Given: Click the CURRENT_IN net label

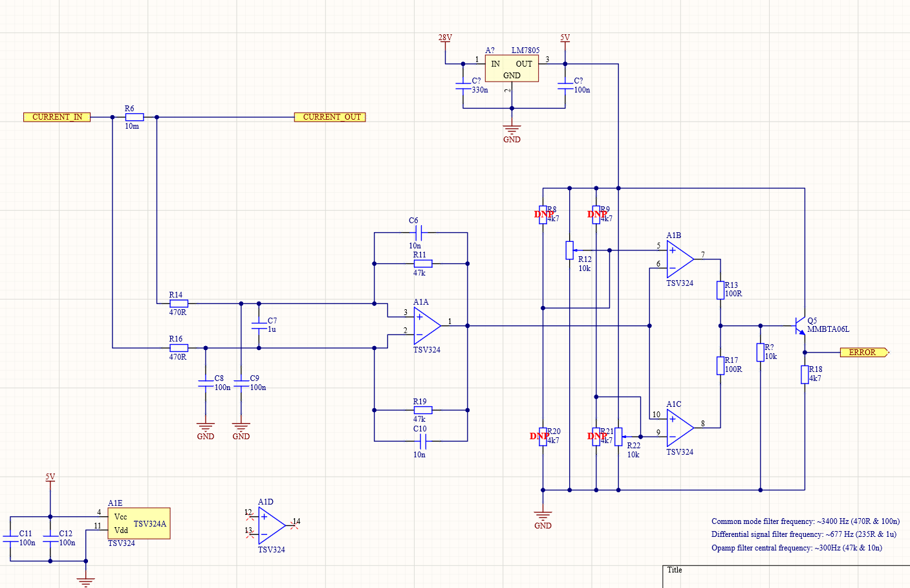Looking at the screenshot, I should [x=56, y=117].
